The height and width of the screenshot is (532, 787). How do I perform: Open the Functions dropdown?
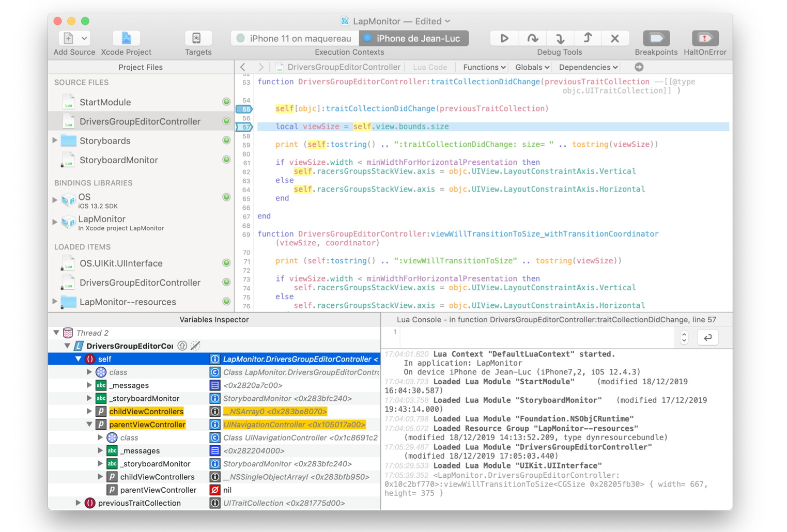tap(484, 67)
